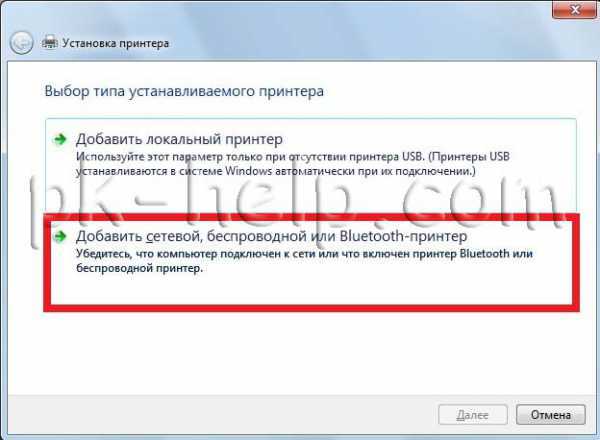Click heading Выбор типа устанавливаемого принтера
600x440 pixels.
[184, 91]
